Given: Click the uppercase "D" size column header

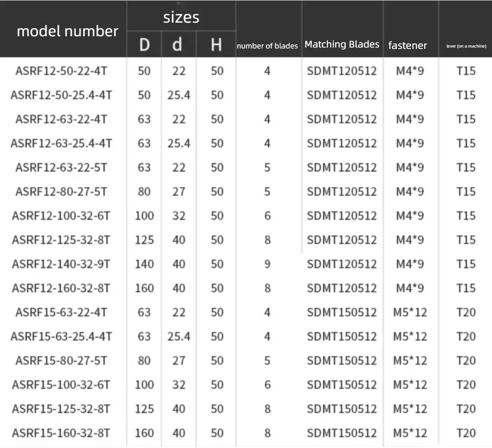Looking at the screenshot, I should 144,45.
